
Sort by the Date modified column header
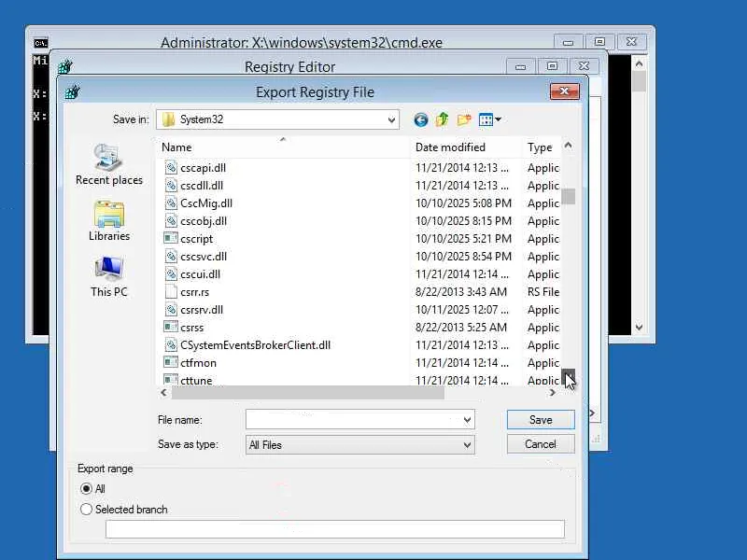(x=465, y=147)
